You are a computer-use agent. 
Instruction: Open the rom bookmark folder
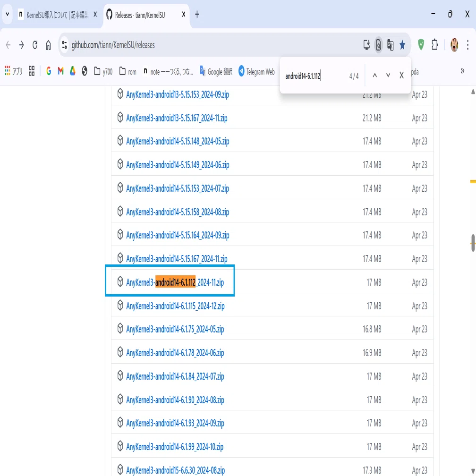[128, 72]
